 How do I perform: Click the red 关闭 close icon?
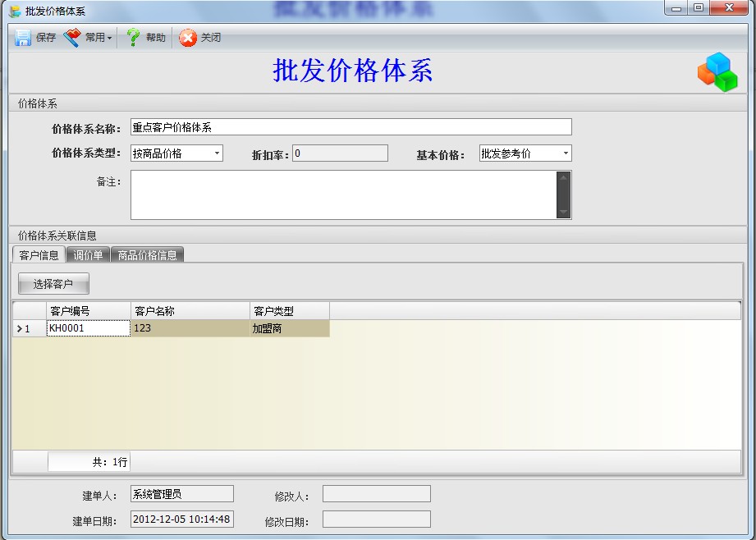pos(188,38)
